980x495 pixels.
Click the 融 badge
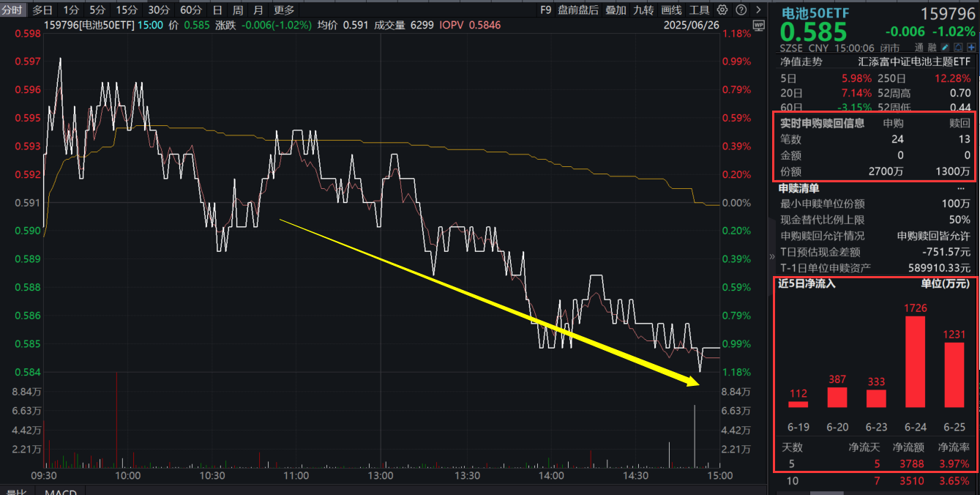tap(932, 48)
